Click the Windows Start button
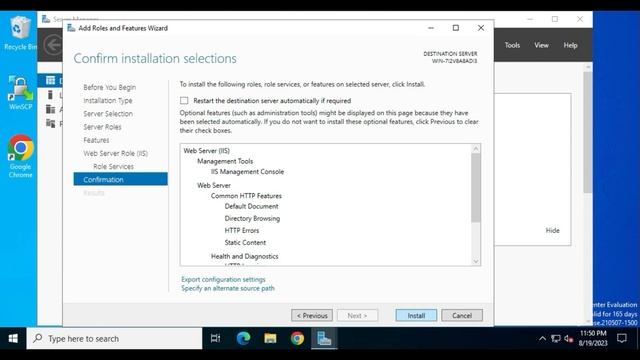 coord(13,338)
